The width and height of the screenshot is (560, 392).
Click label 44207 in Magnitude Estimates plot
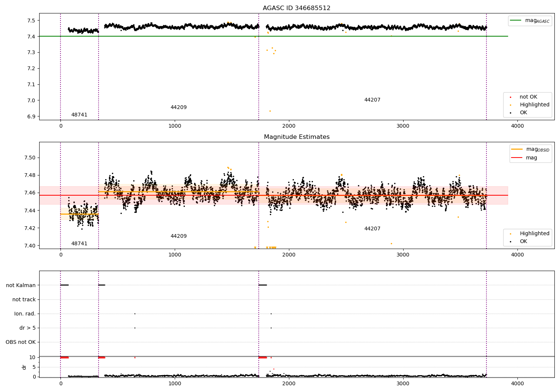[x=372, y=229]
